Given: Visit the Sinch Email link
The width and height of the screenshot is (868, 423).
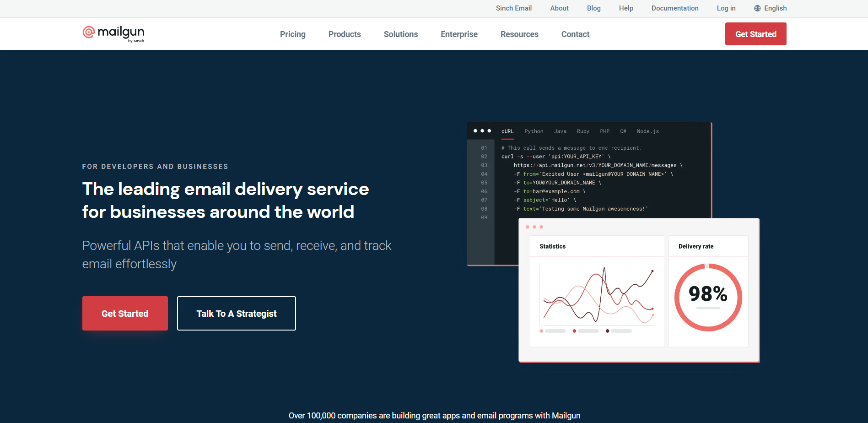Looking at the screenshot, I should 513,8.
